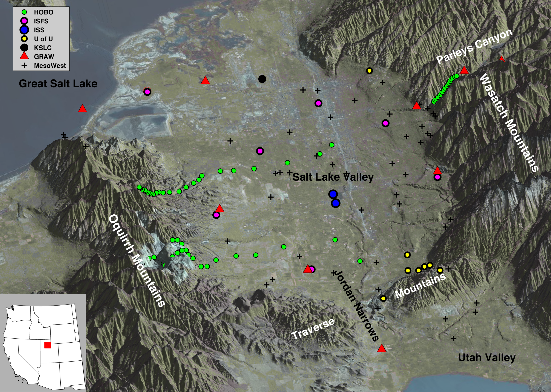Click the western US inset locator map
This screenshot has width=551, height=392.
pos(43,343)
